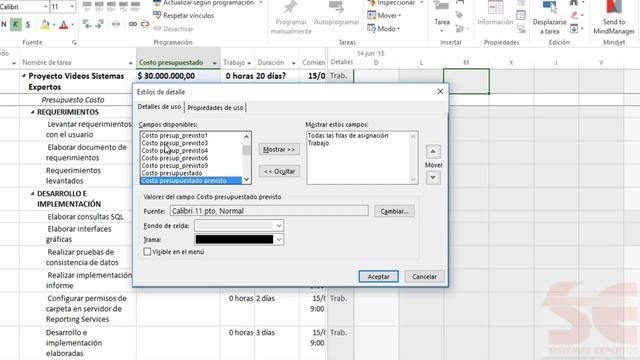The image size is (640, 360).
Task: Click available fields list scroll-up arrow
Action: coord(247,136)
